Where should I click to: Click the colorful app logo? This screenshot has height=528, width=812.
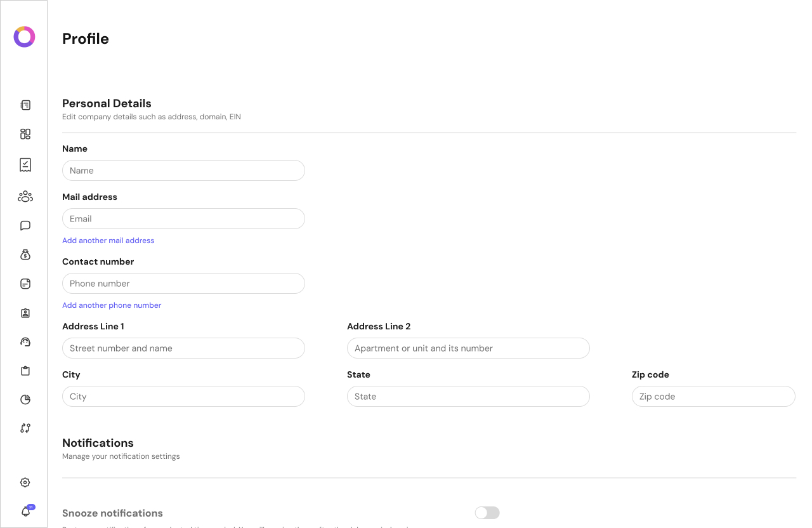(x=24, y=36)
